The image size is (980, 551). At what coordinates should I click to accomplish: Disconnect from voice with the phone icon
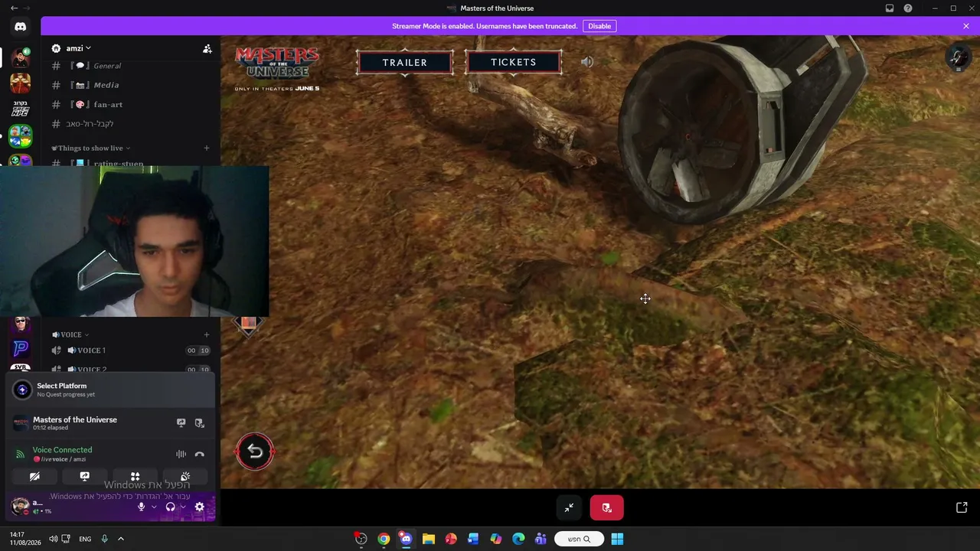(199, 454)
